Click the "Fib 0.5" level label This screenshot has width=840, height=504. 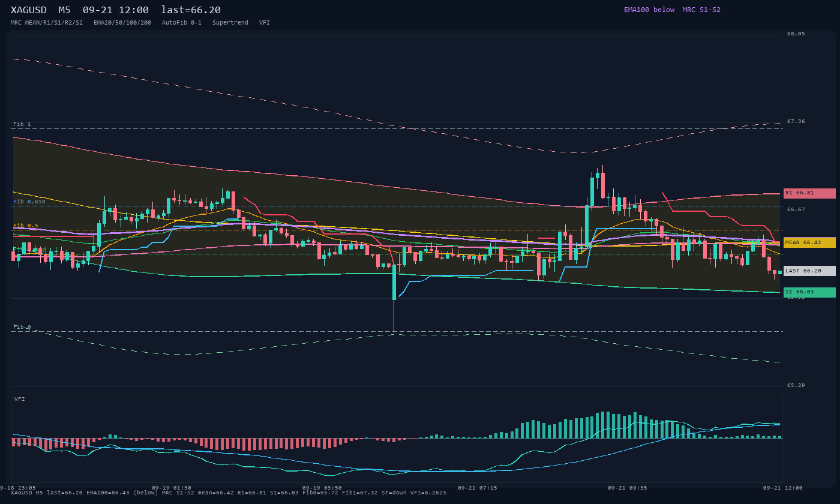[26, 226]
